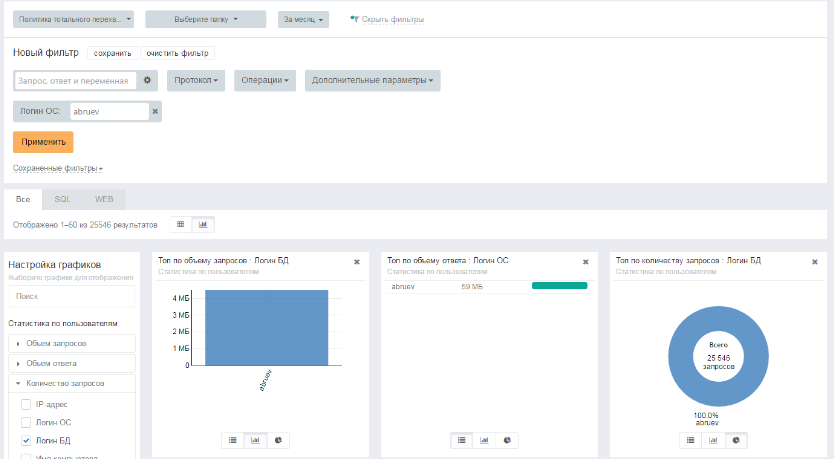Close the Топ по объему запросов panel
834x459 pixels.
click(x=357, y=262)
